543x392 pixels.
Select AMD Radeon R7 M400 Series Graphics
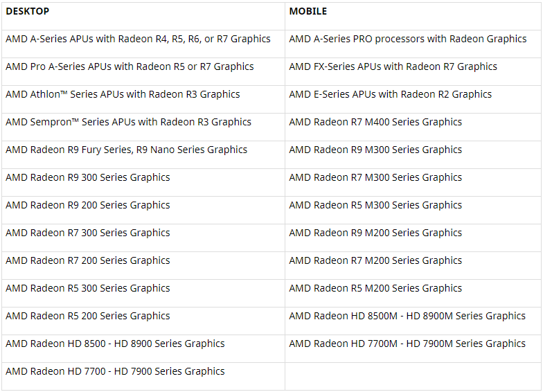(375, 123)
